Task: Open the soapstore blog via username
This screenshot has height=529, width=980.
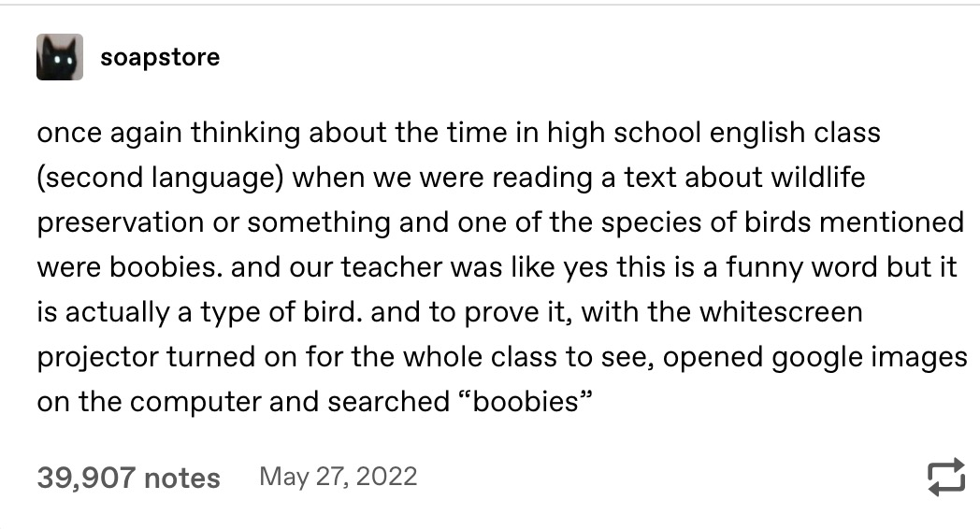Action: tap(160, 57)
